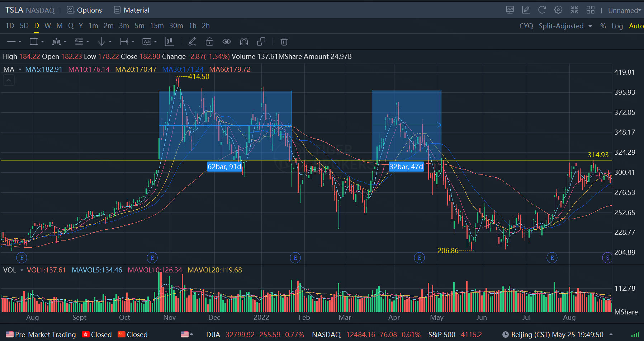Click the Material document icon
644x341 pixels.
pos(117,10)
